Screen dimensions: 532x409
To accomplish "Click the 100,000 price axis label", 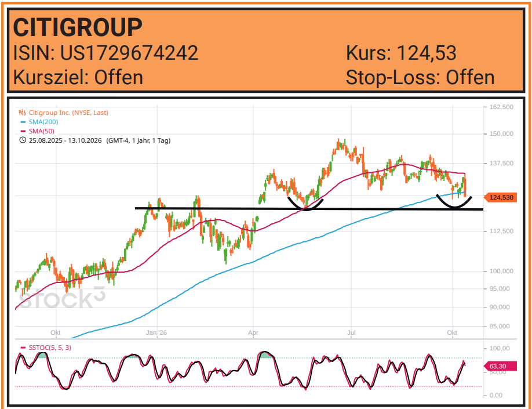I will pos(501,271).
